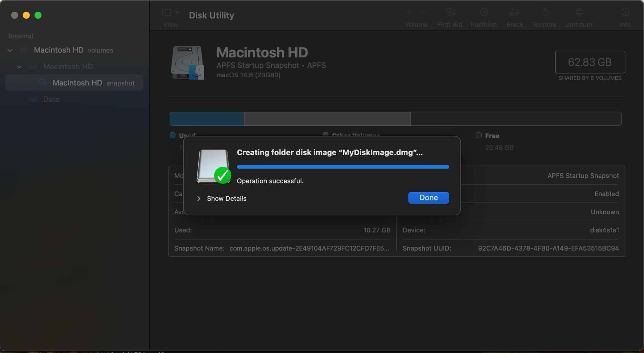Expand Show Details disclosure arrow
The image size is (644, 353).
tap(199, 198)
